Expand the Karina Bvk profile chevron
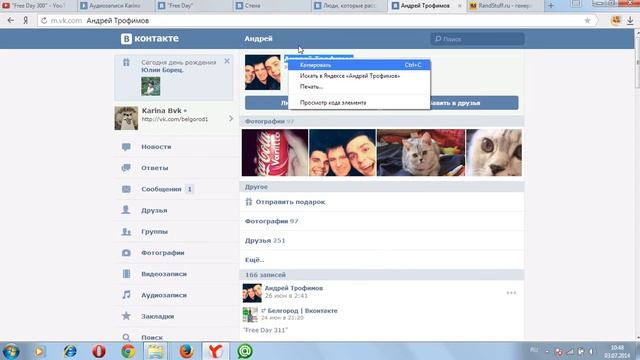640x360 pixels. [231, 118]
